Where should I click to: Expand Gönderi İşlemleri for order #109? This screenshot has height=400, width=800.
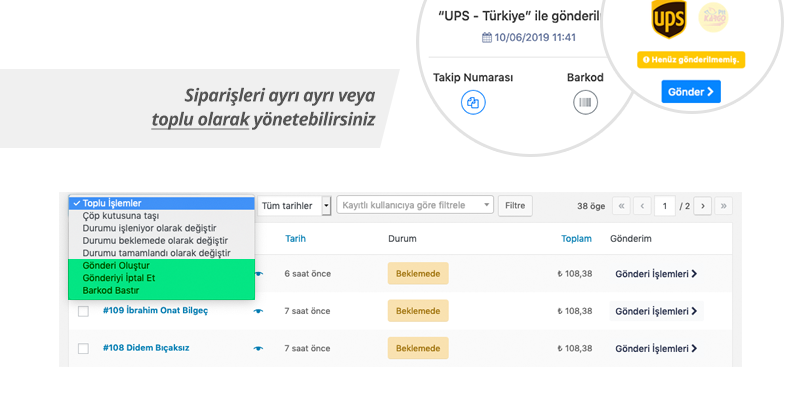coord(656,311)
